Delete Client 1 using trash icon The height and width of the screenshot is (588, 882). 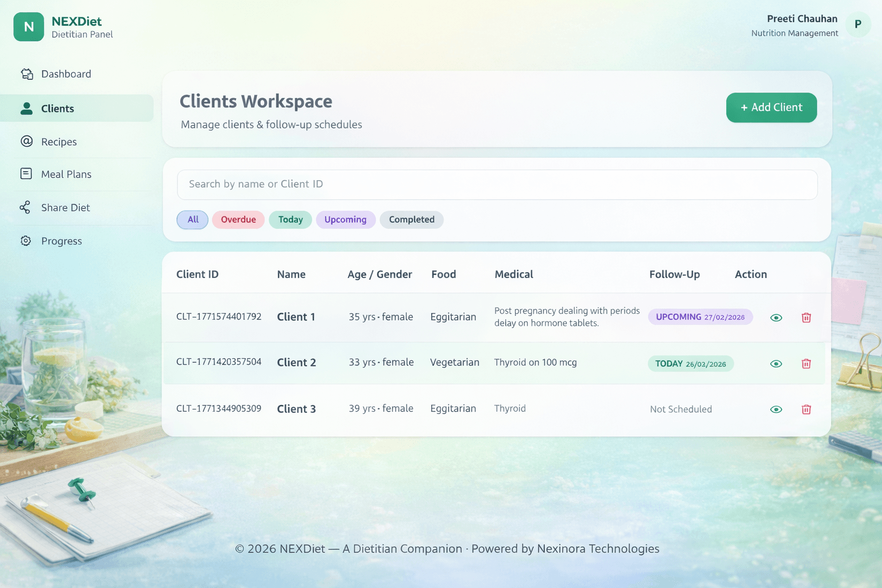click(806, 318)
